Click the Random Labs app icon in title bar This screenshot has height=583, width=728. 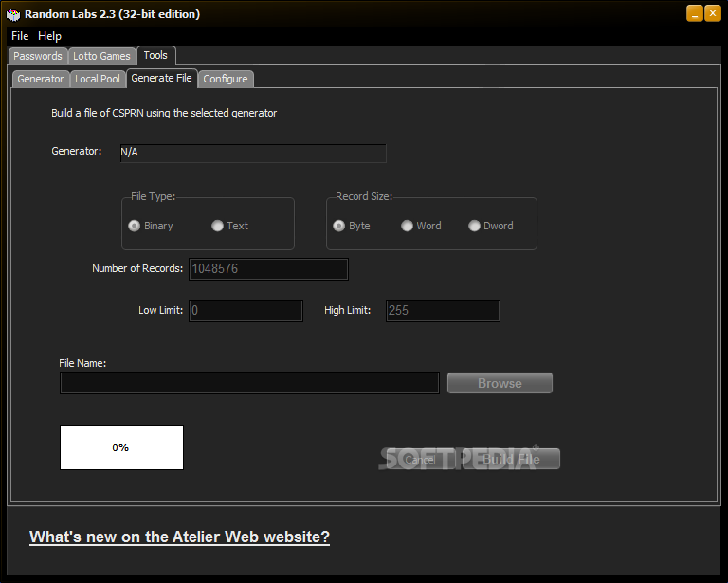click(13, 15)
